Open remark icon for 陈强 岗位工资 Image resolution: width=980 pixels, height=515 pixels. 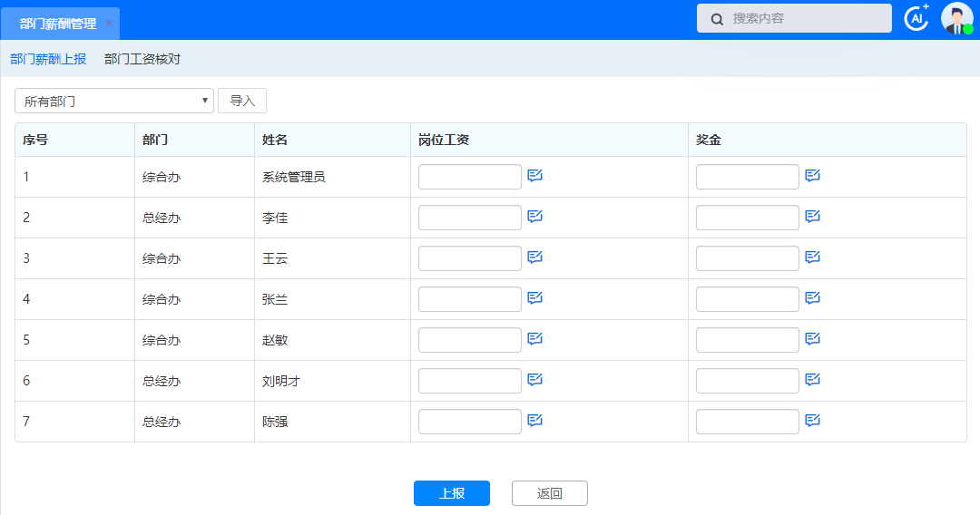point(535,421)
